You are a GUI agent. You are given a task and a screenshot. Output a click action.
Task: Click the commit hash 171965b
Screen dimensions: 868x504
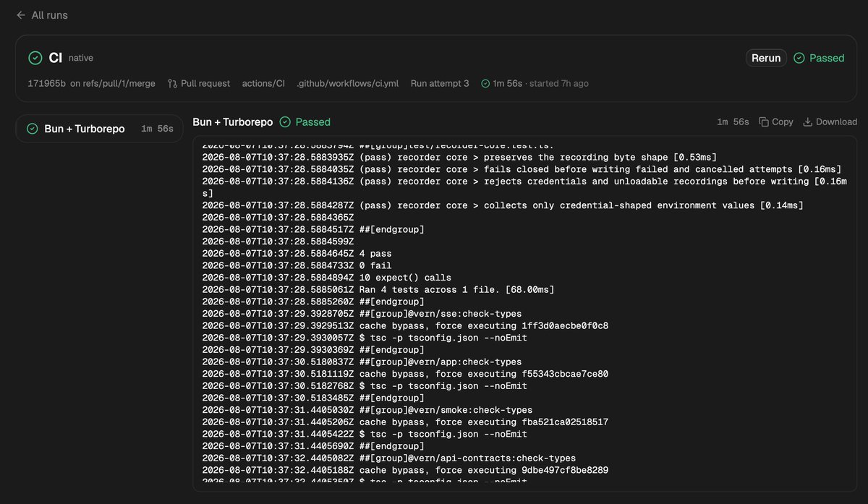click(46, 83)
